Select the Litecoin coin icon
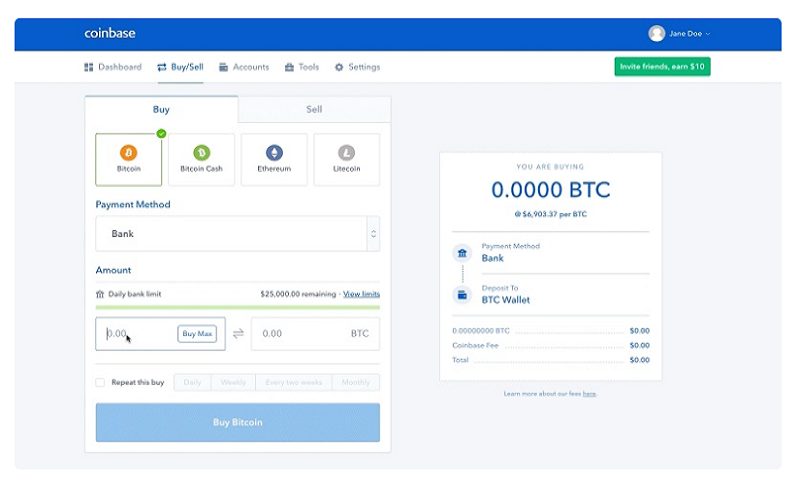Screen dimensions: 800x500 (346, 152)
